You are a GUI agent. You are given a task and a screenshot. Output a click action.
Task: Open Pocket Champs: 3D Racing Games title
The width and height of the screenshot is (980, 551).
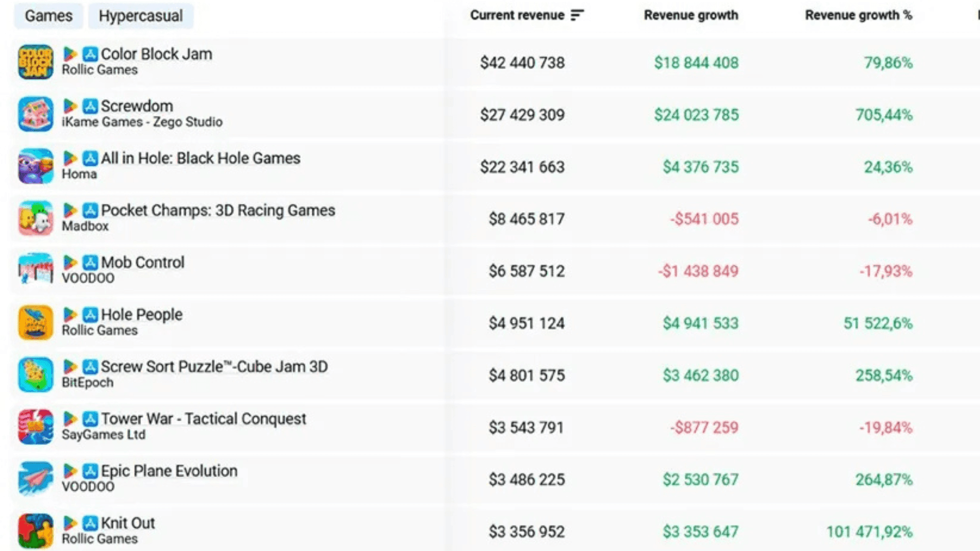[x=218, y=210]
